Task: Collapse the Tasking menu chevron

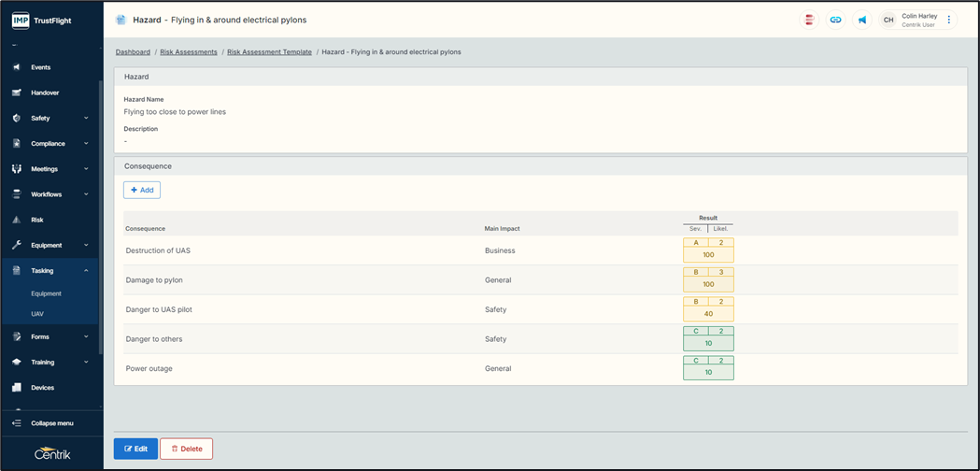Action: (x=86, y=271)
